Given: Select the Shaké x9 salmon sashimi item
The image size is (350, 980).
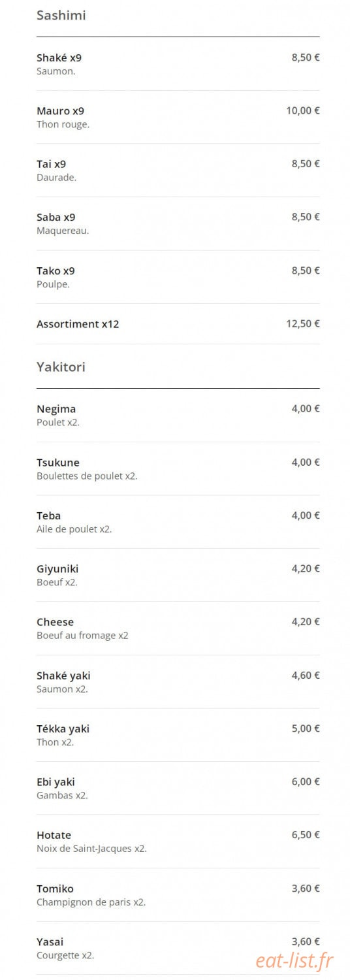Looking at the screenshot, I should [178, 64].
